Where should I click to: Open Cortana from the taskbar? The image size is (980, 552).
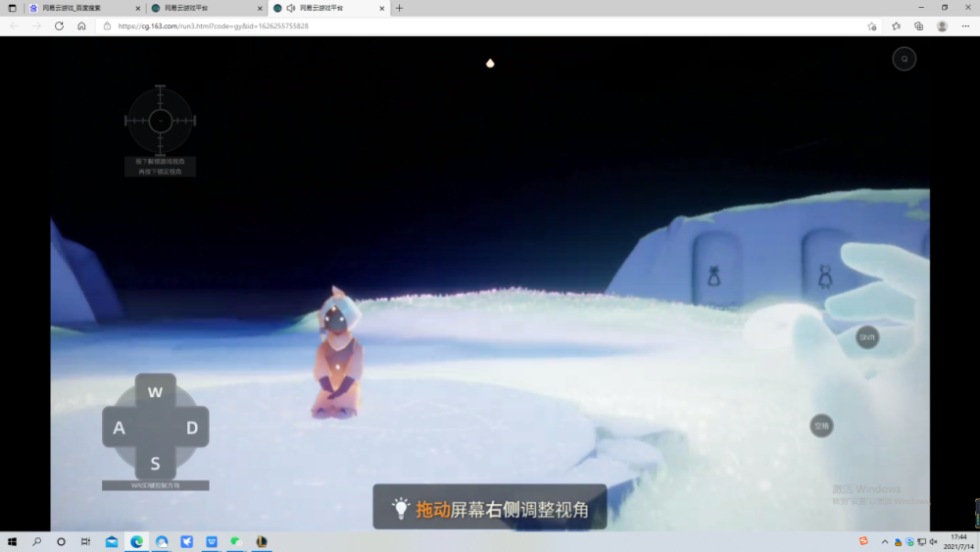[x=61, y=541]
